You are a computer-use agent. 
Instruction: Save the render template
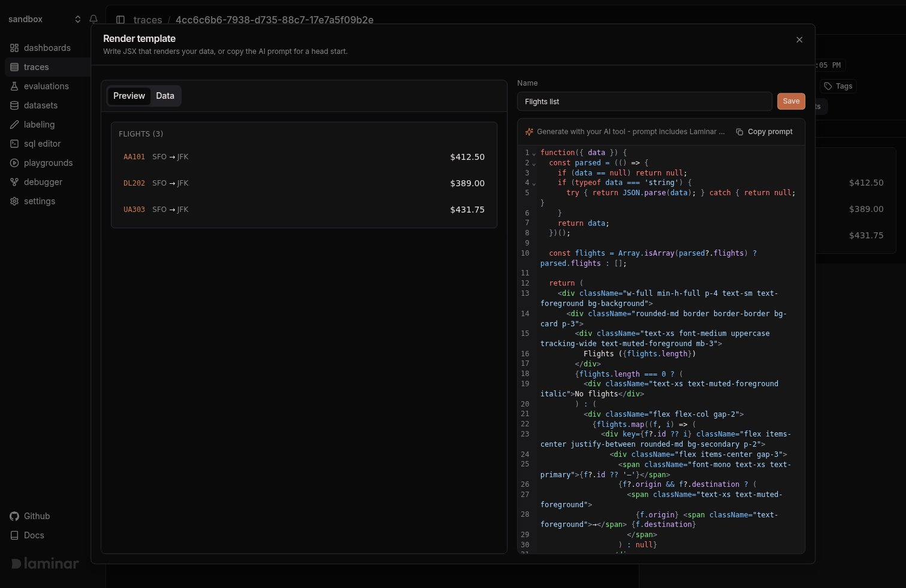(791, 101)
